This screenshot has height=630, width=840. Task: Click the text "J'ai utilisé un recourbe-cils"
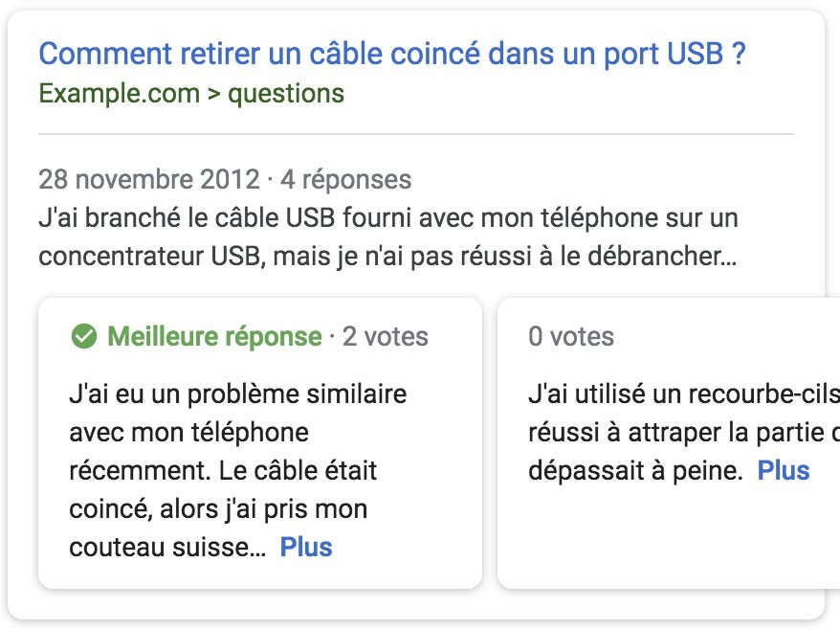(683, 394)
